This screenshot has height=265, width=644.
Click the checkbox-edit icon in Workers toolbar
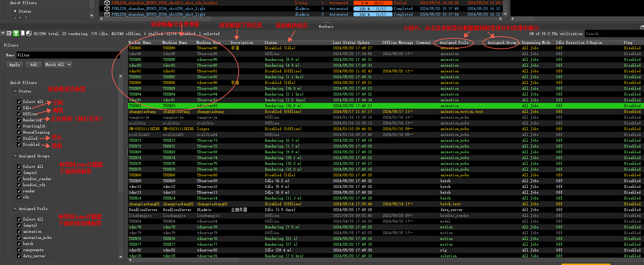pyautogui.click(x=9, y=33)
